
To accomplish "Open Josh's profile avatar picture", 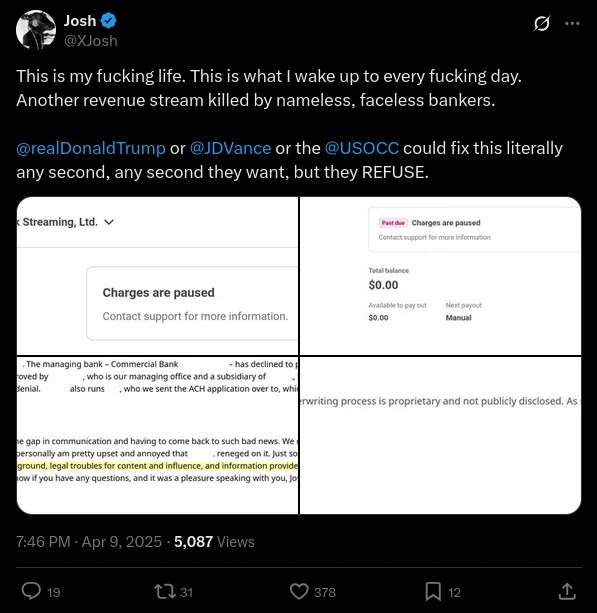I will 36,30.
